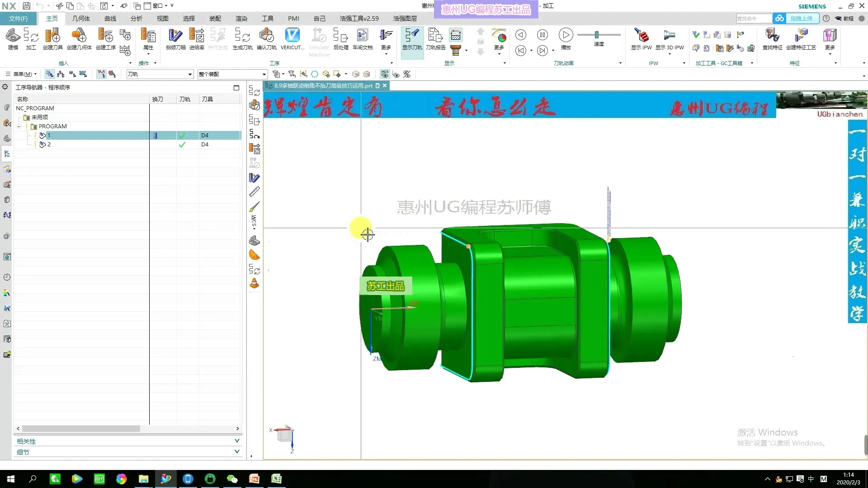868x488 pixels.
Task: Launch the VERICUT icon
Action: [x=292, y=38]
